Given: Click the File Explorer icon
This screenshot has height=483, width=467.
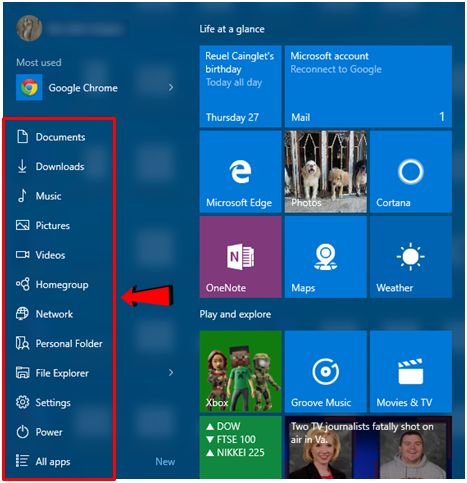Looking at the screenshot, I should (22, 373).
